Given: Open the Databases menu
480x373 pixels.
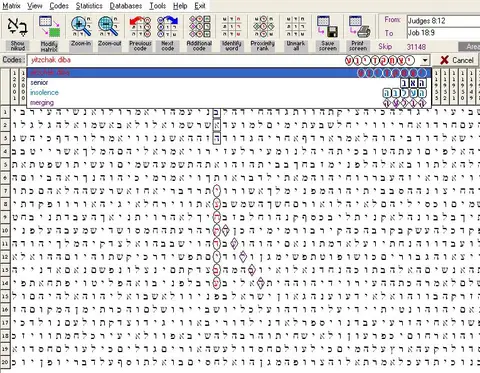Looking at the screenshot, I should pos(126,6).
